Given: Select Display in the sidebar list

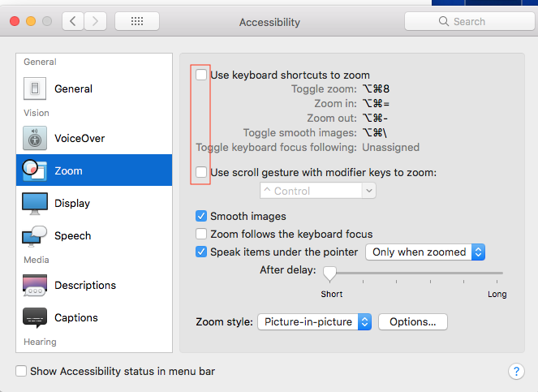Looking at the screenshot, I should click(94, 203).
